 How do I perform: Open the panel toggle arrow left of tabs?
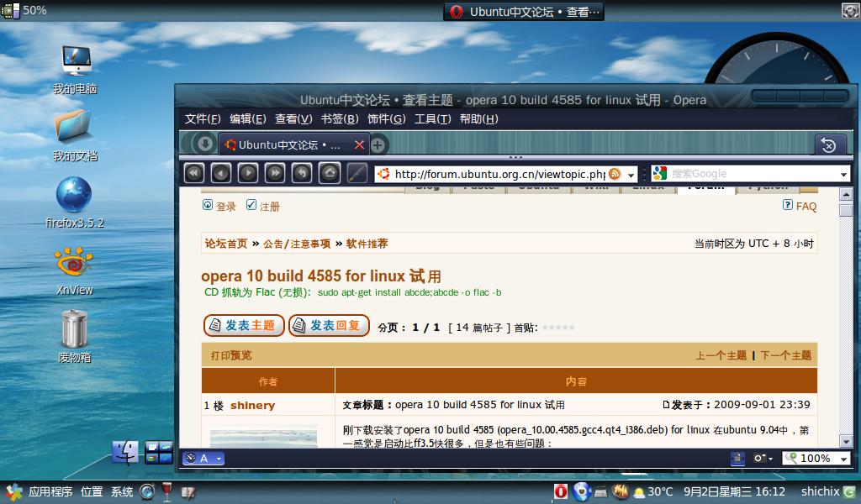coord(204,144)
